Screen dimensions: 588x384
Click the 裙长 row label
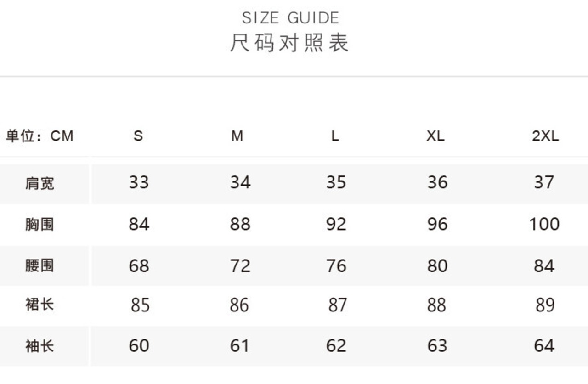(x=40, y=304)
